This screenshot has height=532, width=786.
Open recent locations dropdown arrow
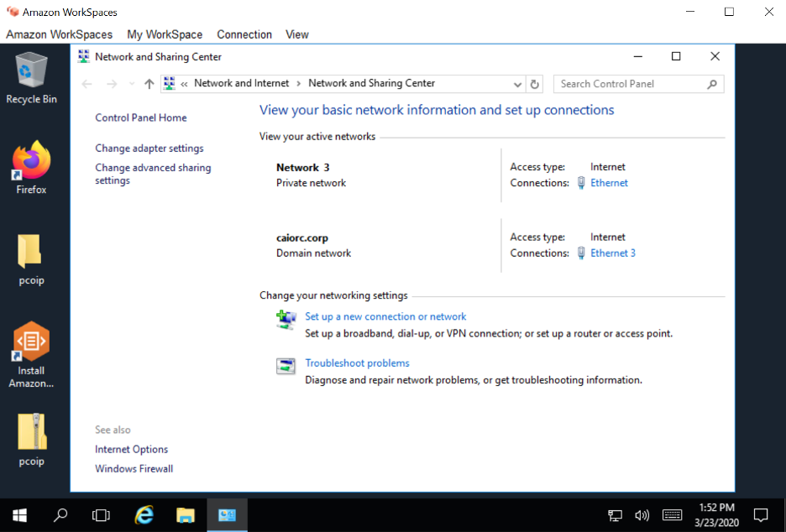coord(131,84)
